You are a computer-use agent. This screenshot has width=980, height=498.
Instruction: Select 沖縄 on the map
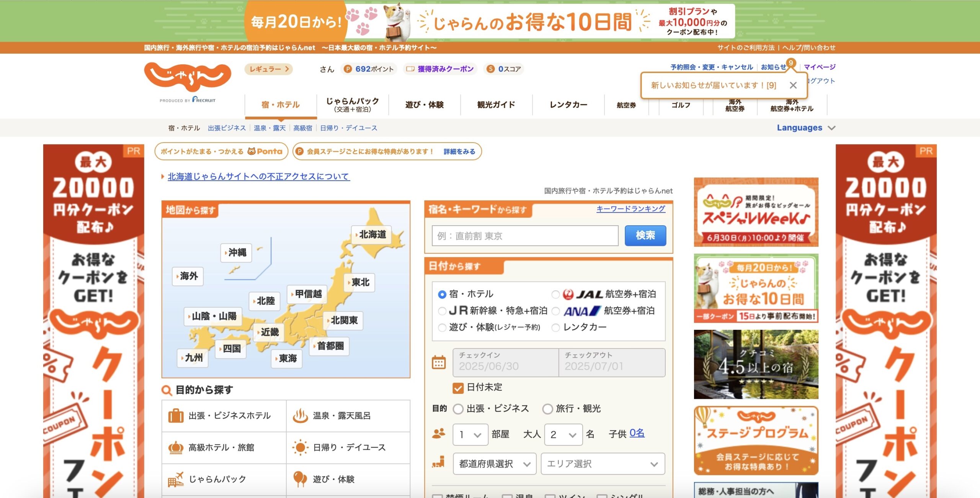pyautogui.click(x=236, y=252)
